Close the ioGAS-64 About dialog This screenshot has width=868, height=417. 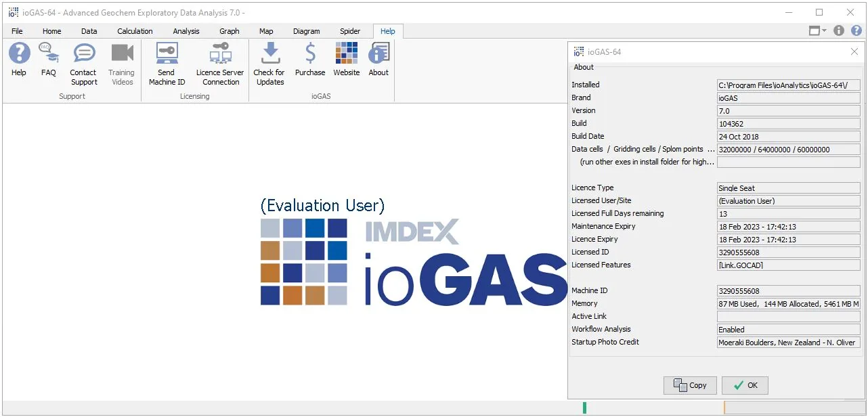[854, 51]
